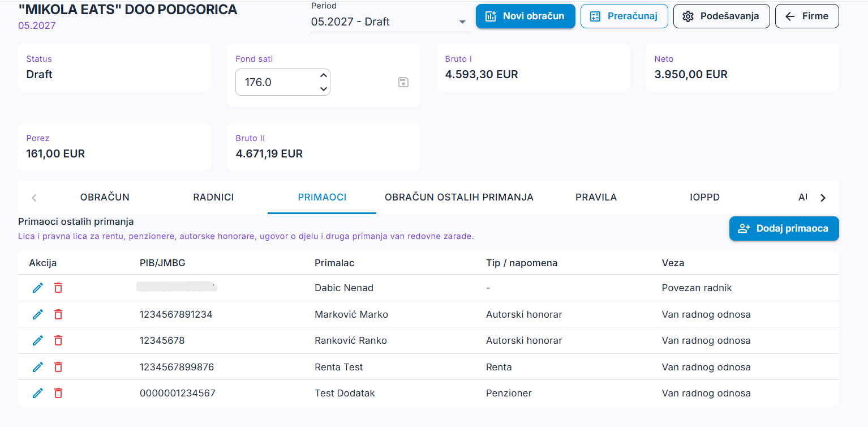
Task: Click the Porez value 161,00 EUR
Action: (55, 153)
